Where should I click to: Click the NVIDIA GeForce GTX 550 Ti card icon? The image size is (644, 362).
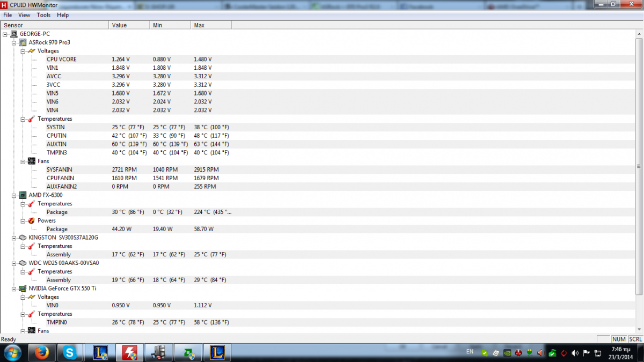(x=23, y=289)
